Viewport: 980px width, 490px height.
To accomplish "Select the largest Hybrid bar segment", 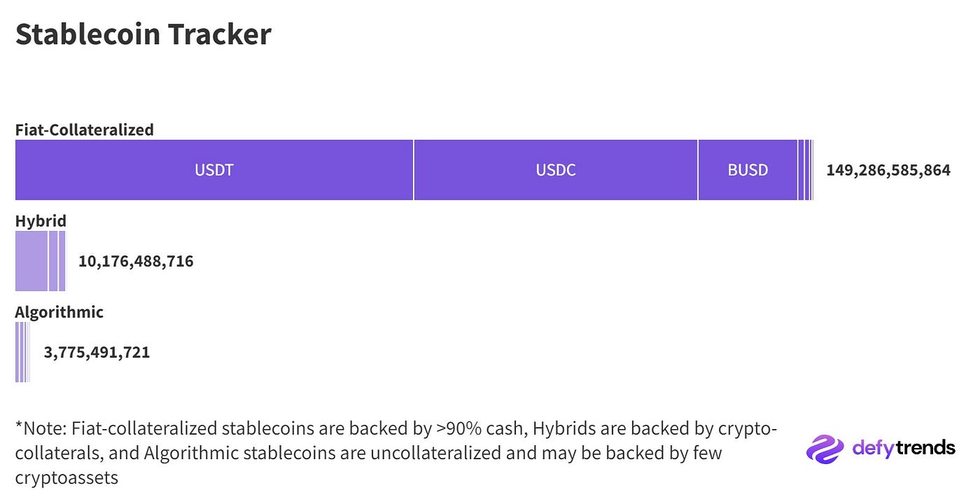I will [31, 261].
